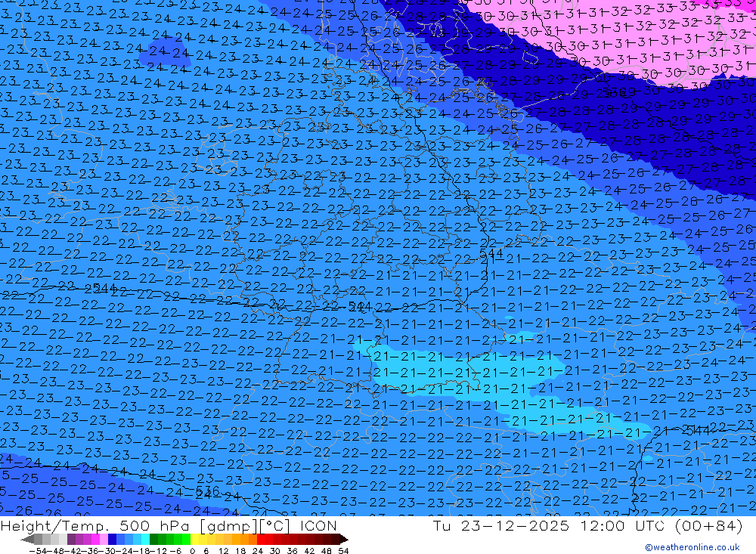
Task: Click the weatheronline.co.uk copyright link
Action: click(692, 547)
